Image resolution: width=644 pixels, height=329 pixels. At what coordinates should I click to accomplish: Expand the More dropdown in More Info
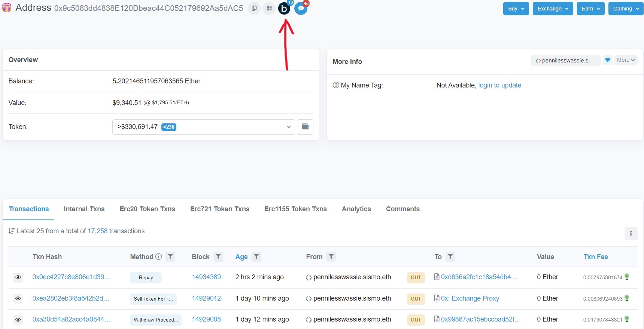(x=626, y=60)
